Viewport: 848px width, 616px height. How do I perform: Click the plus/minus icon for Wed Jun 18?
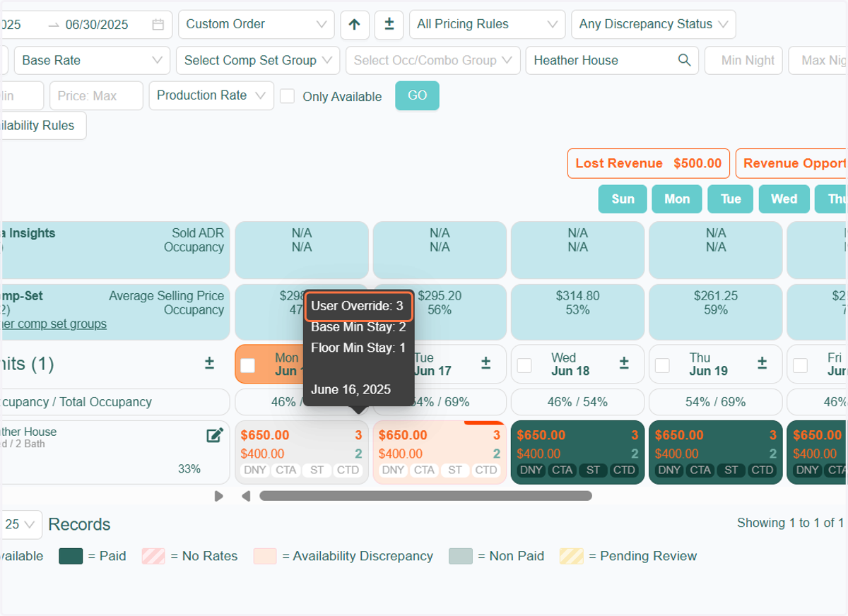coord(624,363)
